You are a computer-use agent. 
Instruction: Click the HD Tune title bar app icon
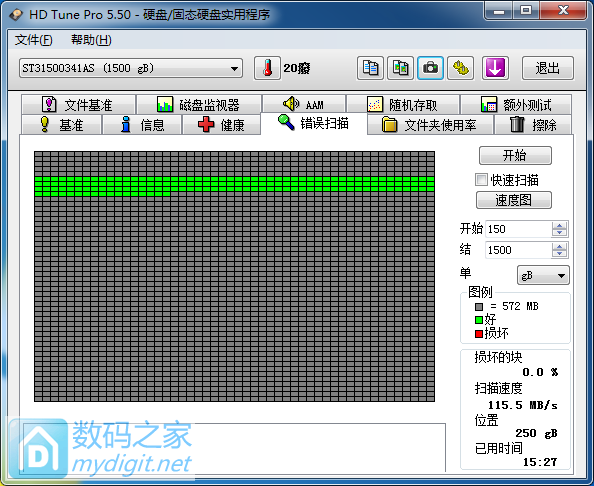pos(16,15)
